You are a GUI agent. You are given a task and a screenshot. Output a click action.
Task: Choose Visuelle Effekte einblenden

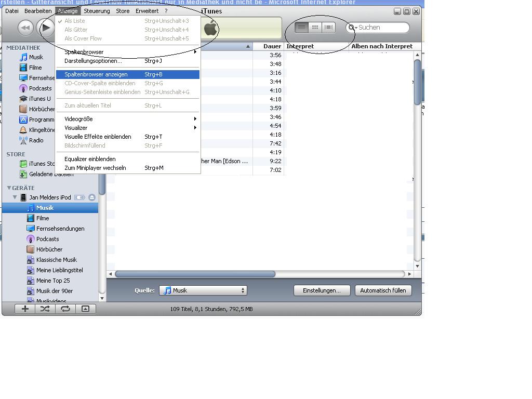coord(128,137)
